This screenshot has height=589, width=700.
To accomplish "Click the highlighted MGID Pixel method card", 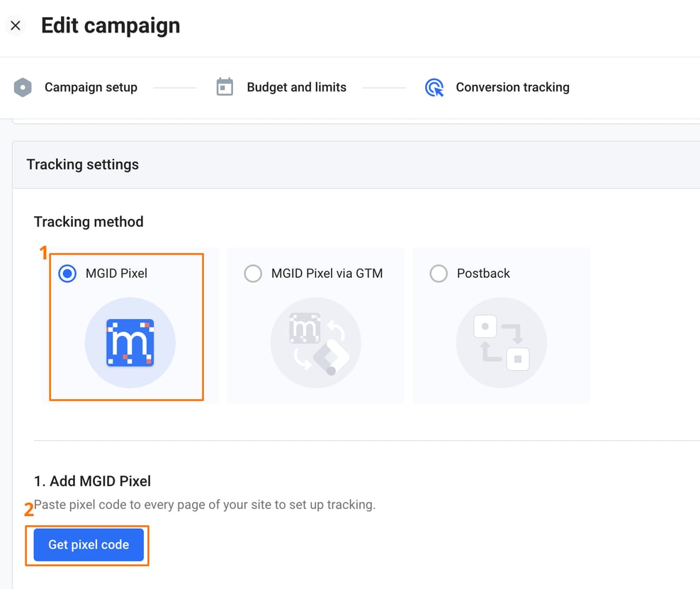I will click(125, 326).
